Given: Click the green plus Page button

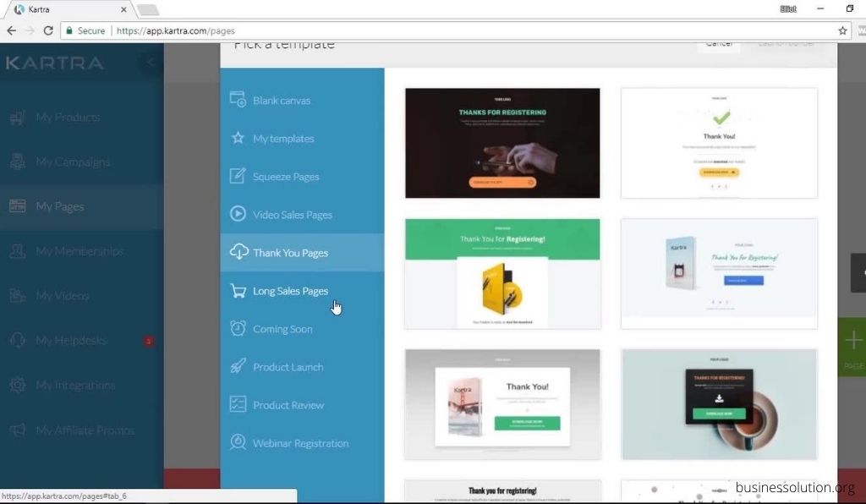Looking at the screenshot, I should click(852, 348).
